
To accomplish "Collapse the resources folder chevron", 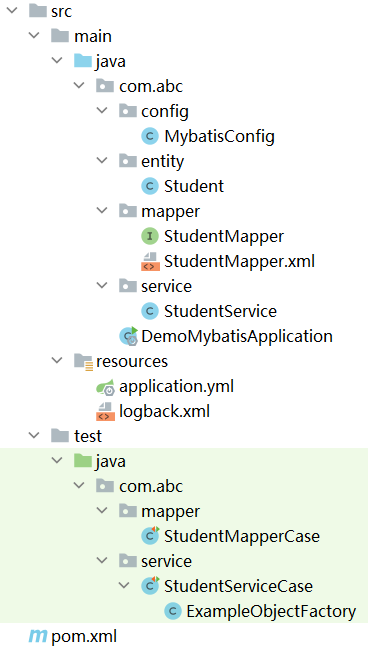I will (57, 361).
